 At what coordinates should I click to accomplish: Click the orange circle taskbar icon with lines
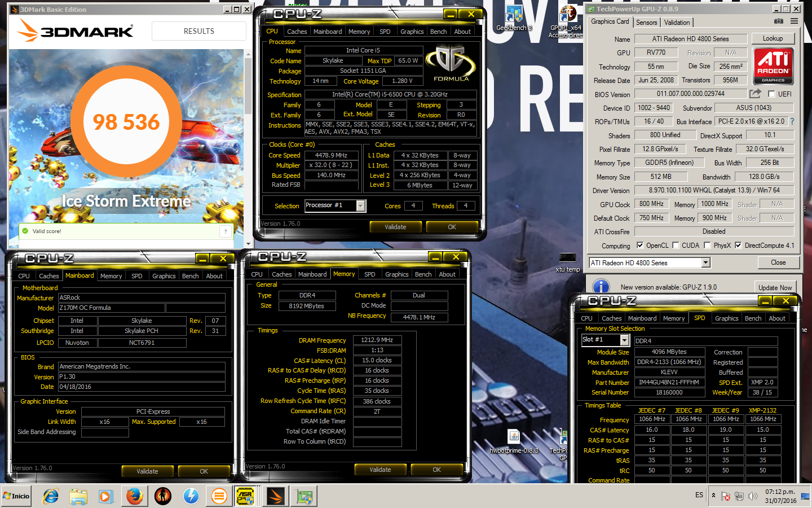[219, 497]
